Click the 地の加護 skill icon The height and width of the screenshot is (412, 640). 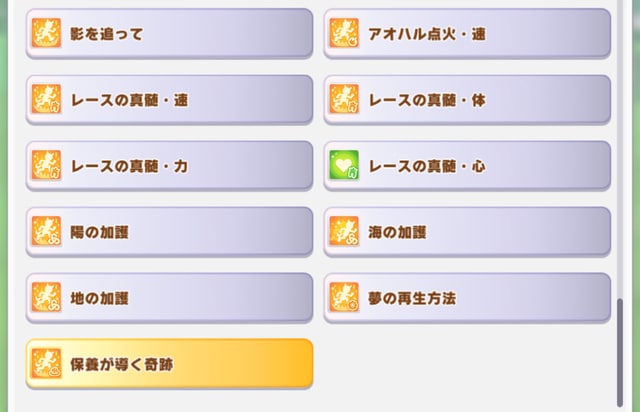(x=47, y=297)
